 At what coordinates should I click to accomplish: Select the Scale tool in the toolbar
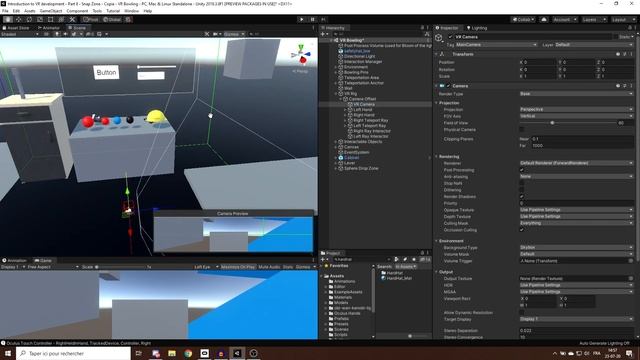tap(40, 19)
